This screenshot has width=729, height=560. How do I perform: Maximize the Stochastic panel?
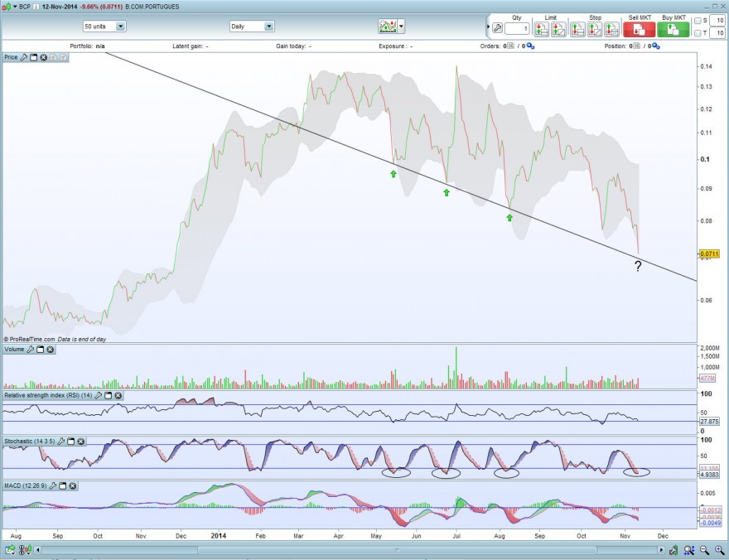point(70,441)
